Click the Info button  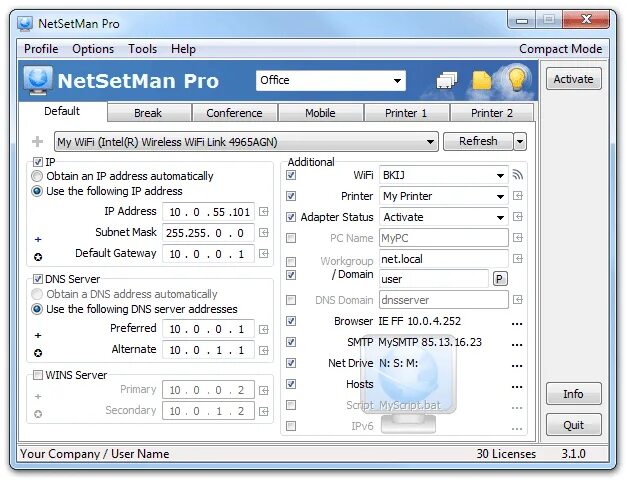tap(573, 394)
